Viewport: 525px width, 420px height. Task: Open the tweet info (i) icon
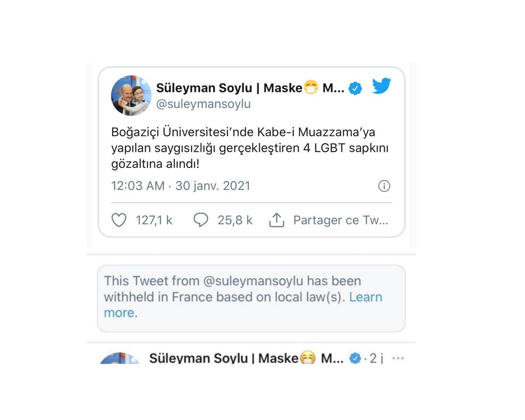coord(384,186)
